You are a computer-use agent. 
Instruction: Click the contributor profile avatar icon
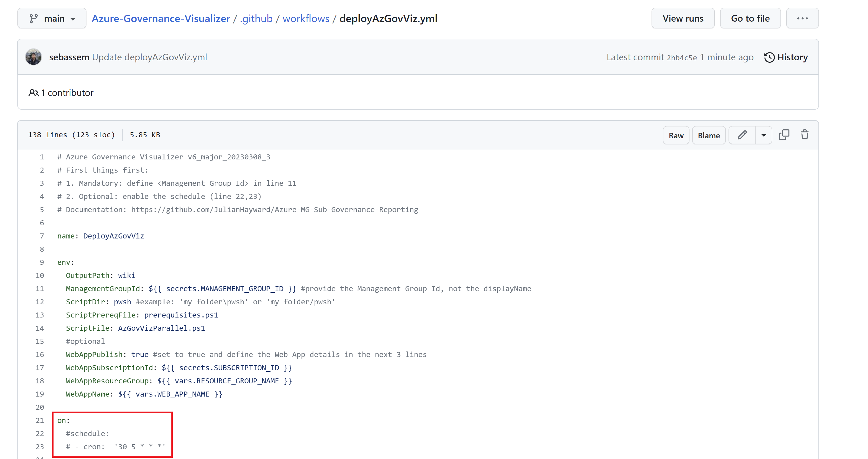[33, 57]
